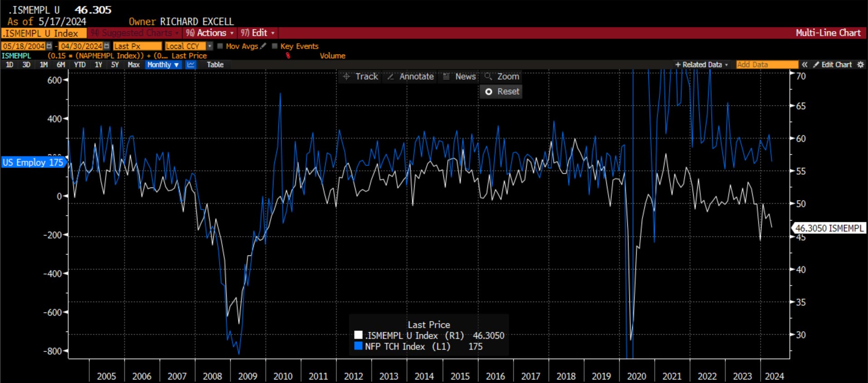
Task: Activate the Track crosshair tool
Action: [361, 77]
